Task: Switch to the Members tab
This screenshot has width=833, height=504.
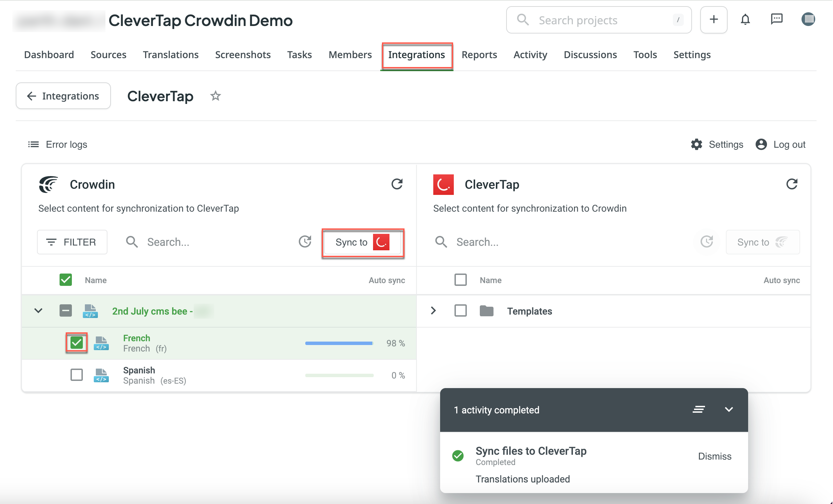Action: (350, 55)
